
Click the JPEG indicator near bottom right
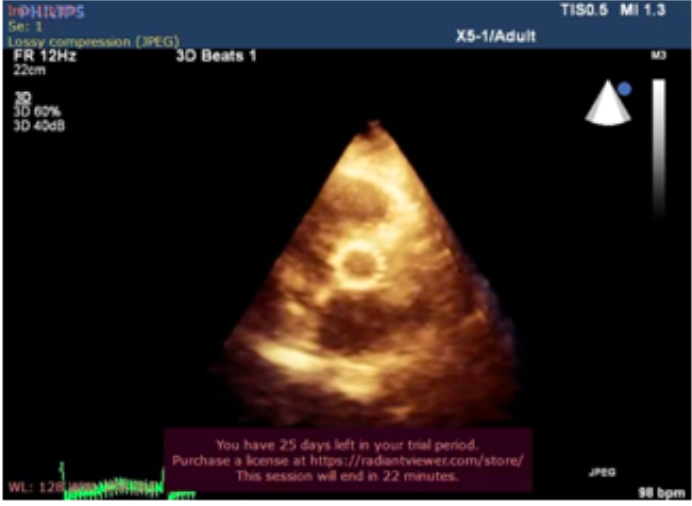point(597,467)
